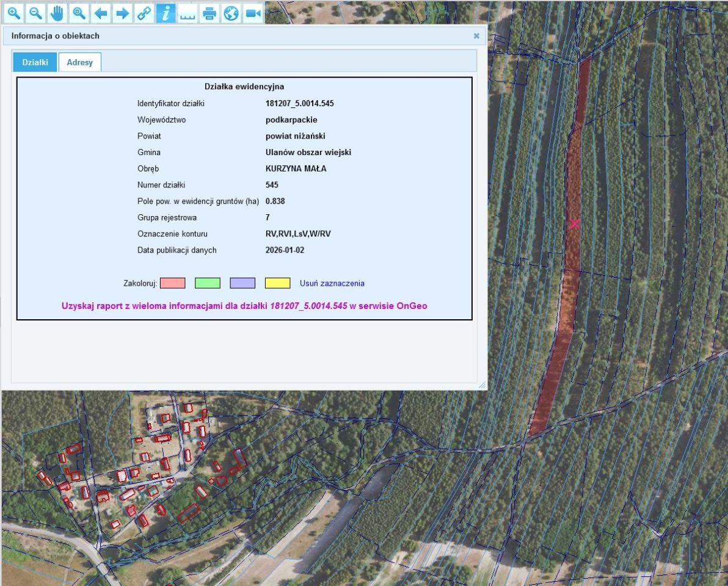Click the video camera icon

coord(253,13)
